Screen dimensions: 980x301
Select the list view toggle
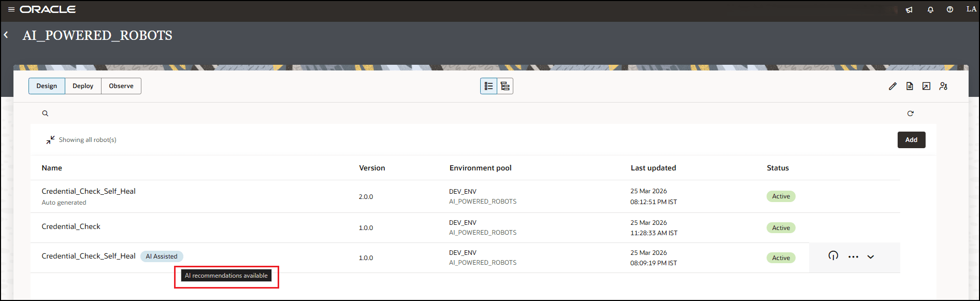pos(488,86)
